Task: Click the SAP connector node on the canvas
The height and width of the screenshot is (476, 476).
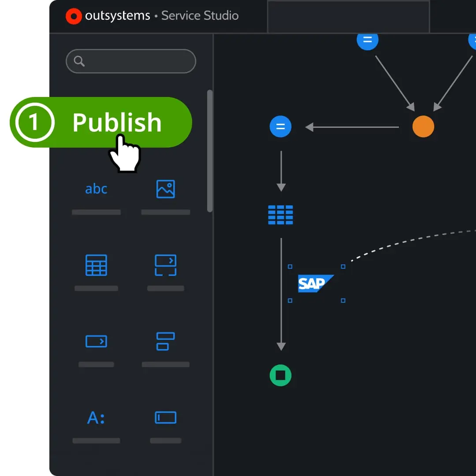Action: tap(315, 283)
